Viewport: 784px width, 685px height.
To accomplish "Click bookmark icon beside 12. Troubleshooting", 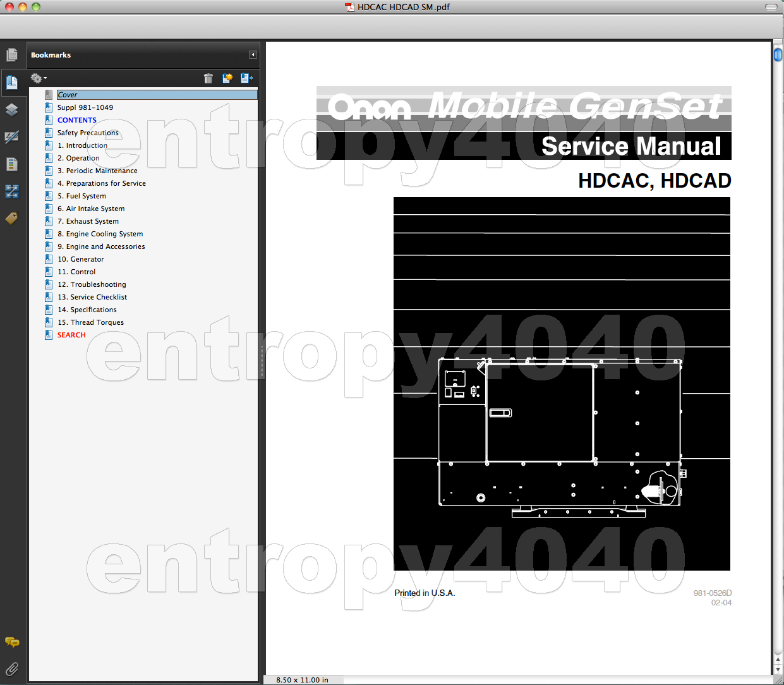I will click(49, 284).
